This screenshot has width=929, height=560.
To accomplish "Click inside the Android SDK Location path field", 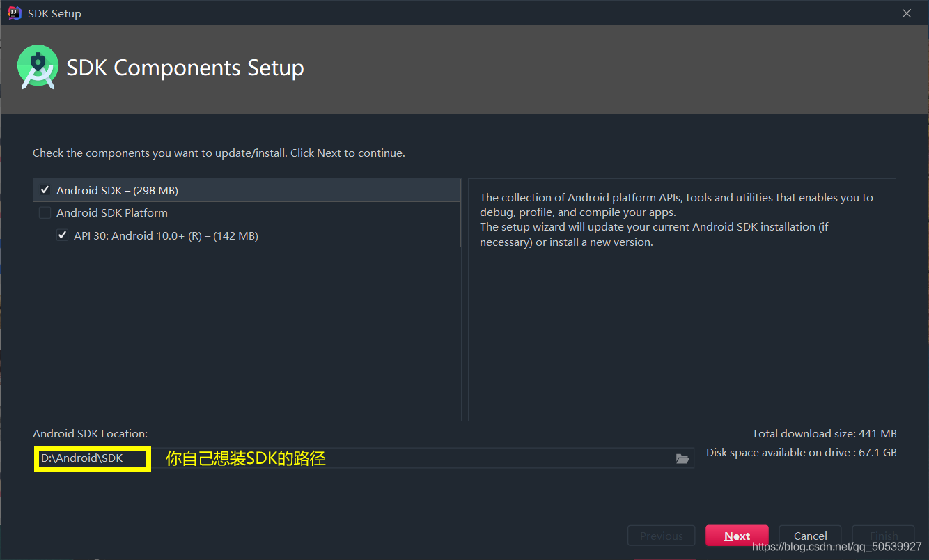I will pyautogui.click(x=348, y=458).
